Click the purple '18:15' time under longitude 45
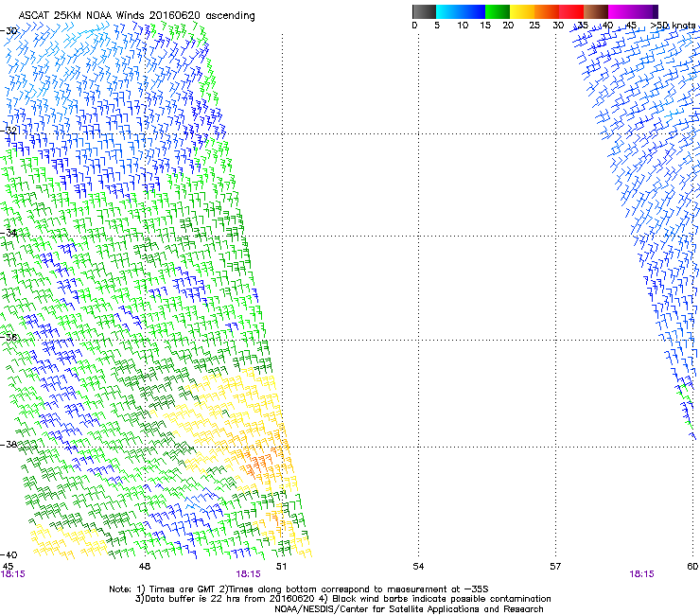 [13, 574]
